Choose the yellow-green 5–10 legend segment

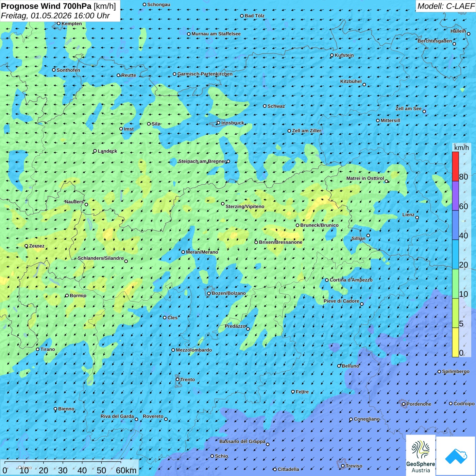coord(455,313)
